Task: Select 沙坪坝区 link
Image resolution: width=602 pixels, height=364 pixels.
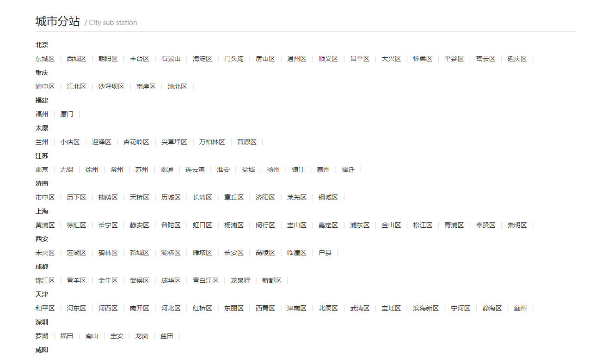Action: [x=111, y=86]
